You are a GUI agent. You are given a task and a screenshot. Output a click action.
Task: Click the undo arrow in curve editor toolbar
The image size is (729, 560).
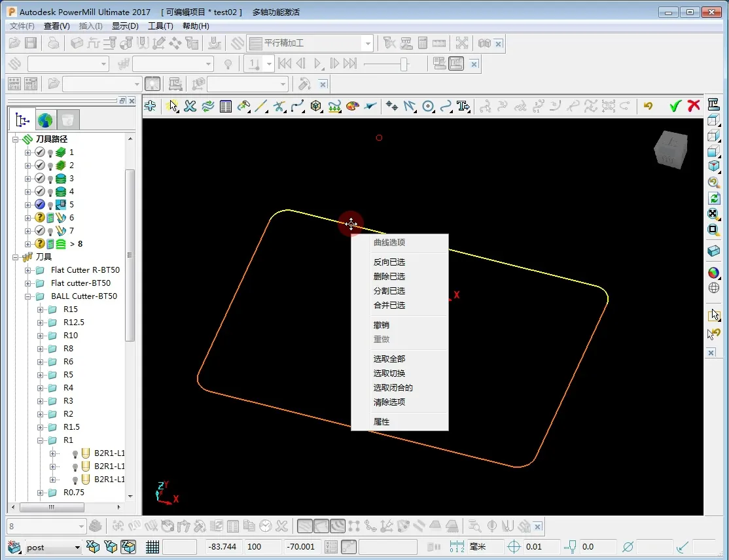click(648, 106)
